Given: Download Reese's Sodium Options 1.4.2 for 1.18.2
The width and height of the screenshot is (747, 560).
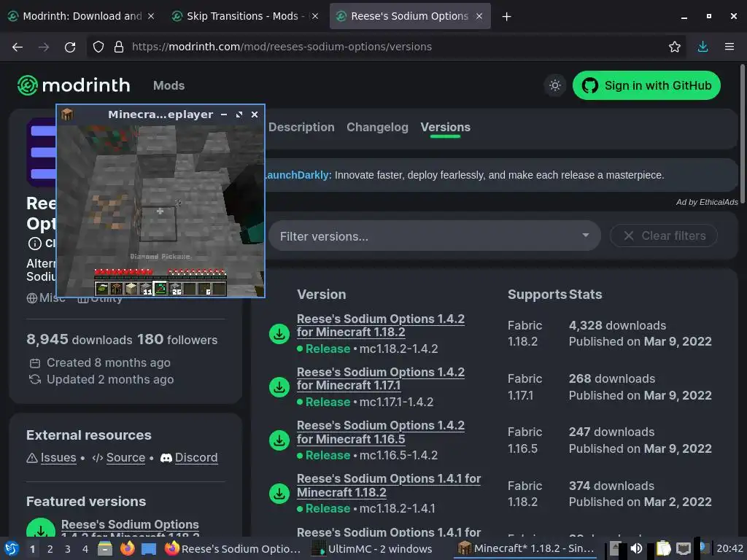Looking at the screenshot, I should 279,334.
